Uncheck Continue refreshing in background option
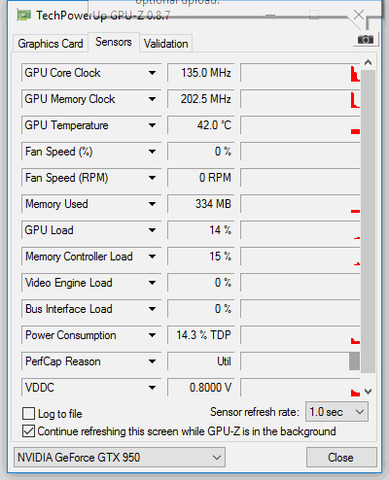Screen dimensions: 389x480 point(28,431)
